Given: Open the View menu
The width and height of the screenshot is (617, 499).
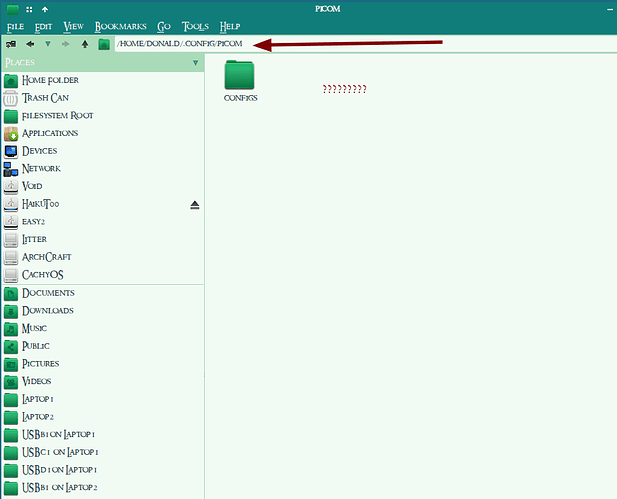Looking at the screenshot, I should click(74, 26).
